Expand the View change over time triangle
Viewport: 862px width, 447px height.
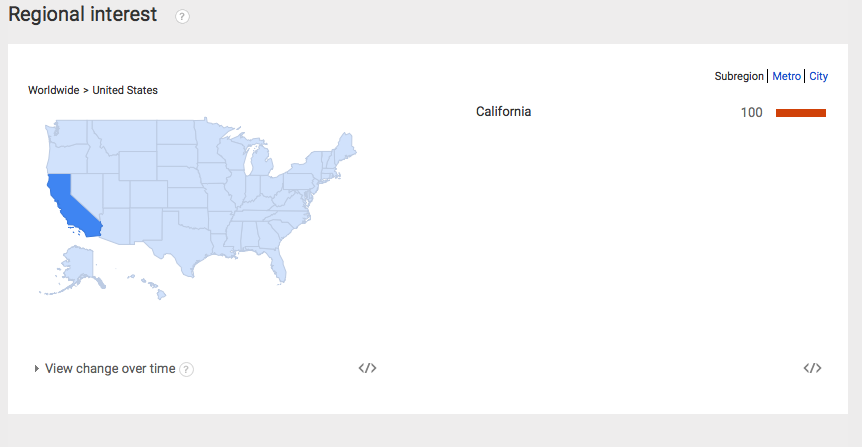[36, 368]
